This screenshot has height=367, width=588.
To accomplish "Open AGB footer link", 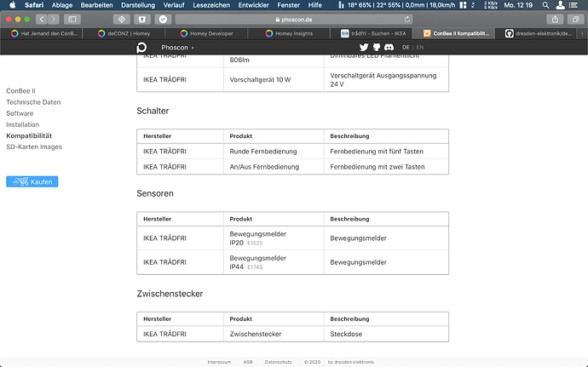I will [248, 362].
